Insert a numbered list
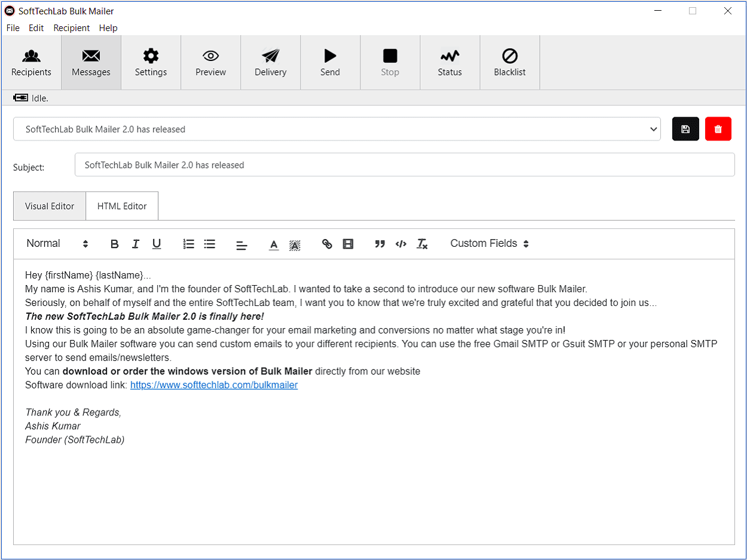The image size is (747, 560). pyautogui.click(x=189, y=244)
